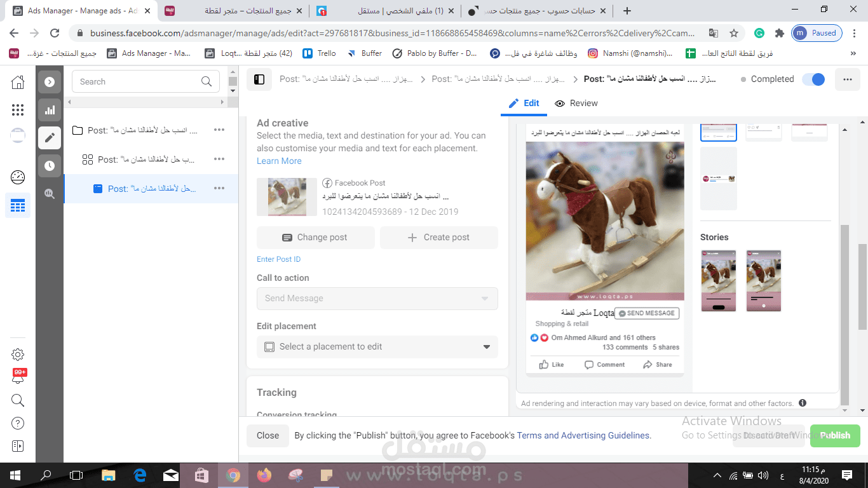The image size is (868, 488).
Task: Click Share in the ad preview
Action: [658, 365]
